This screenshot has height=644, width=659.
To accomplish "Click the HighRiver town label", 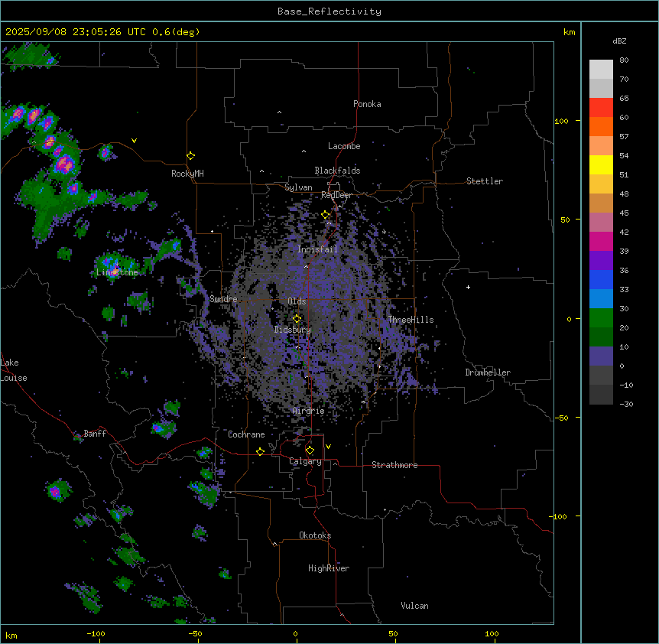I will point(329,568).
